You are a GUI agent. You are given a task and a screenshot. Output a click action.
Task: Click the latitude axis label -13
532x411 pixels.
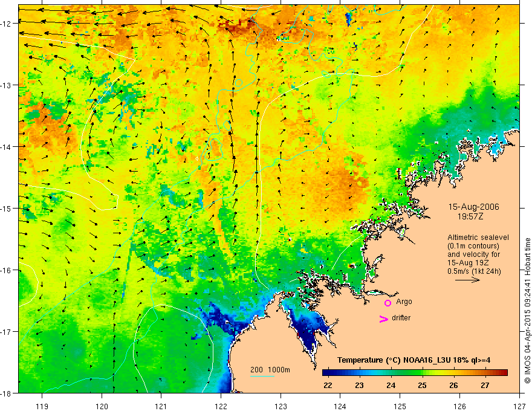pos(7,85)
